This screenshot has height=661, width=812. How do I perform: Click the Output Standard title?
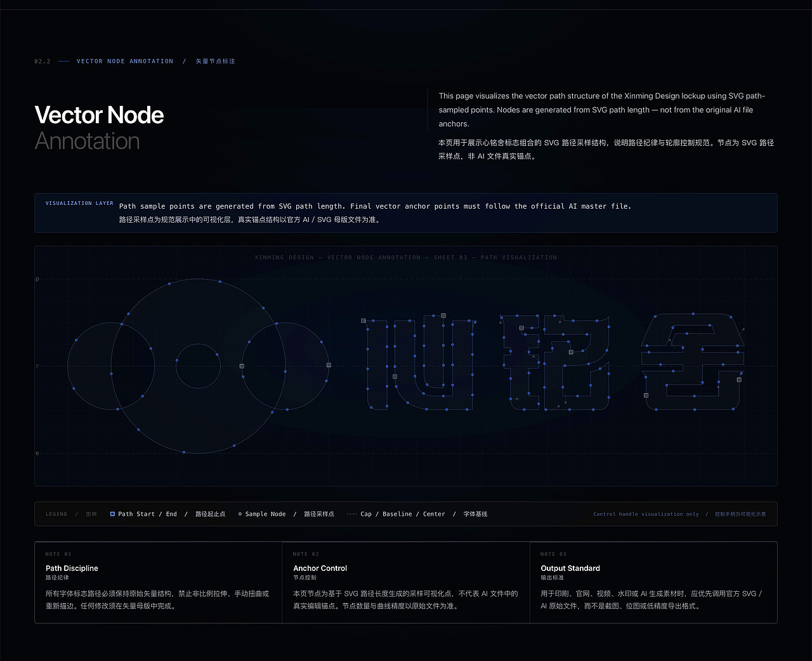570,568
